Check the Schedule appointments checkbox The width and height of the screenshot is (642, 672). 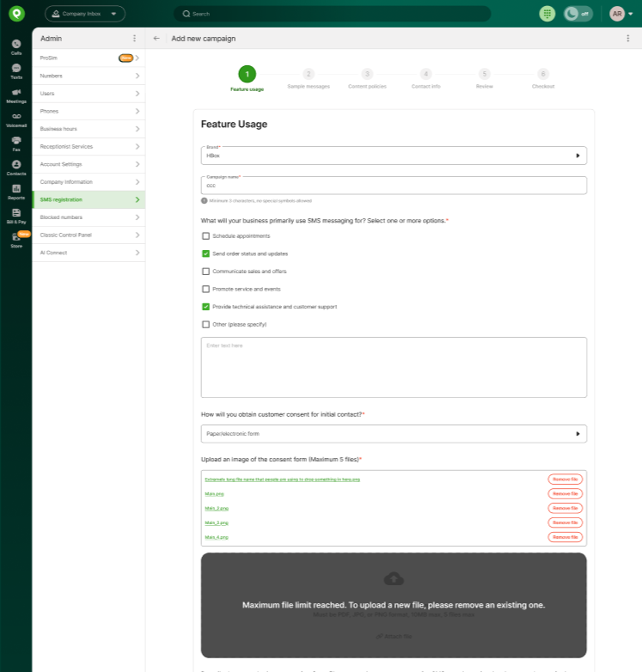[205, 235]
